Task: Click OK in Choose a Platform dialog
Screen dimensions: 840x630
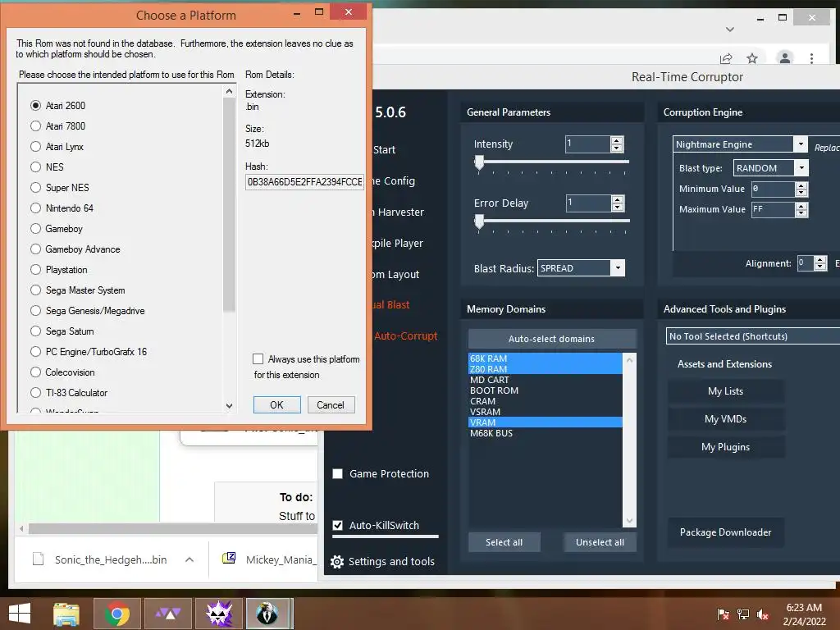Action: click(x=277, y=405)
